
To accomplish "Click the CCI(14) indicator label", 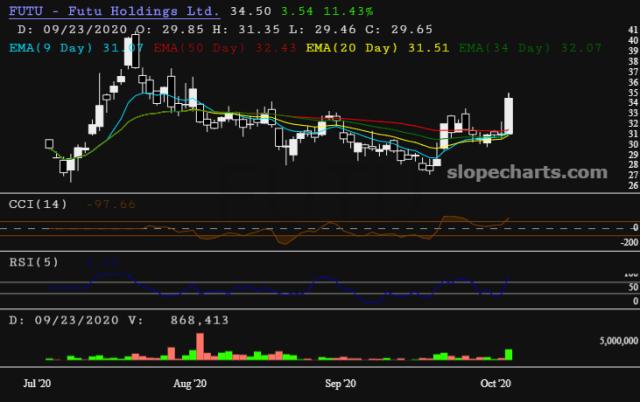I will tap(36, 204).
